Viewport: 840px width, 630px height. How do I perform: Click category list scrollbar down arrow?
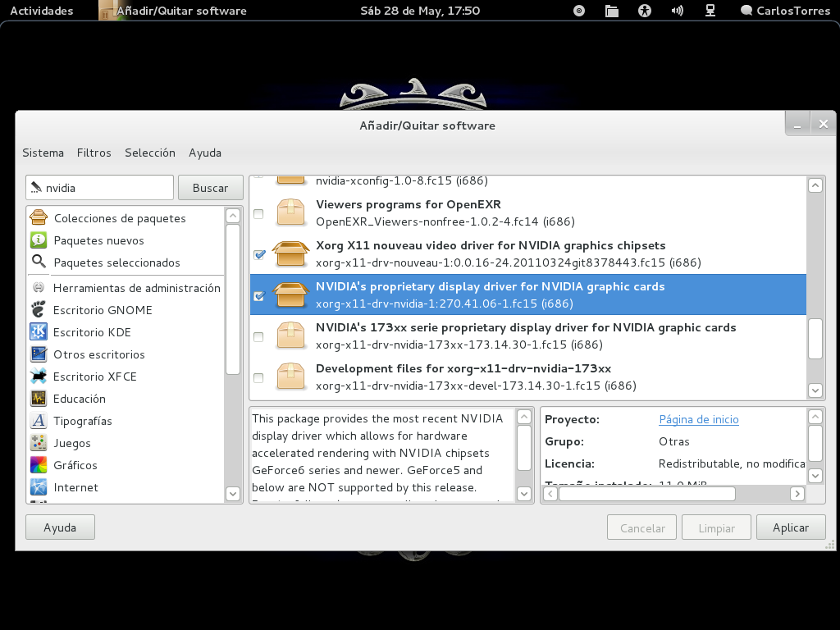point(232,493)
